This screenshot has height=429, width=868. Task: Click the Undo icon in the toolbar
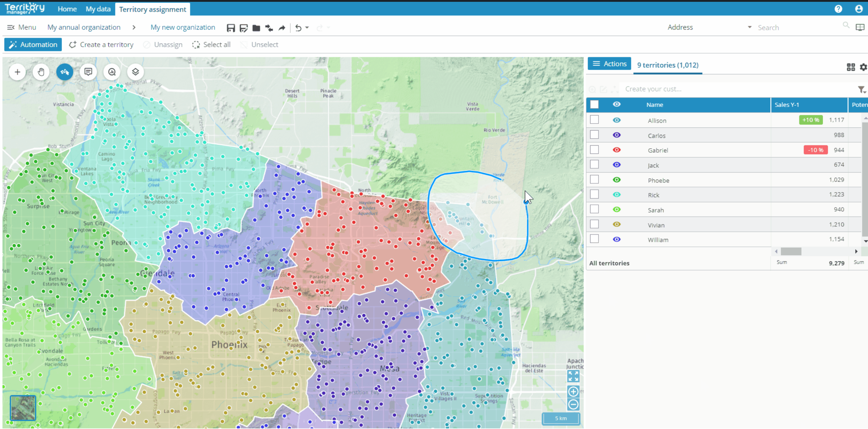[x=298, y=28]
